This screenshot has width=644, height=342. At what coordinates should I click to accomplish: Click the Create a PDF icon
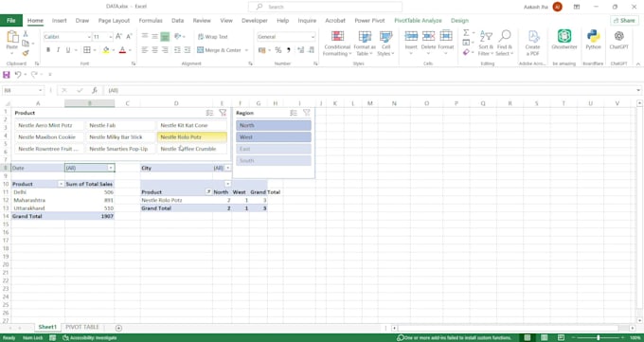[533, 37]
